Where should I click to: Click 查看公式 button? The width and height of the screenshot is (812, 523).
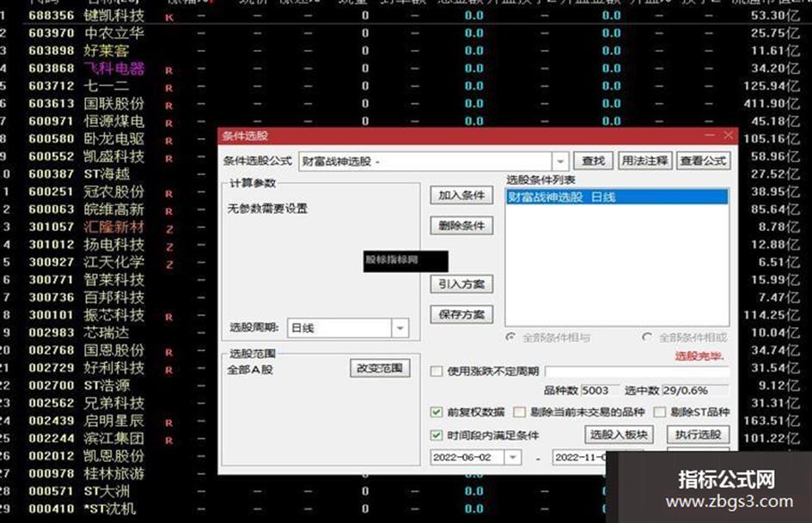[x=703, y=161]
